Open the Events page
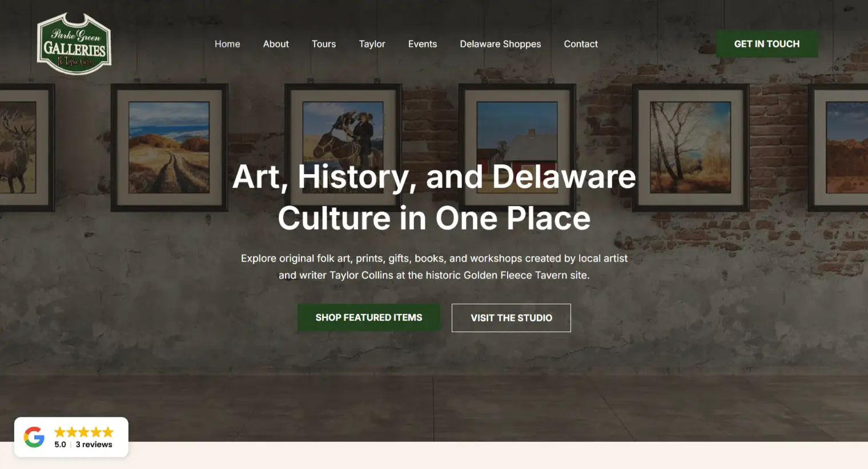Viewport: 868px width, 469px height. [423, 44]
